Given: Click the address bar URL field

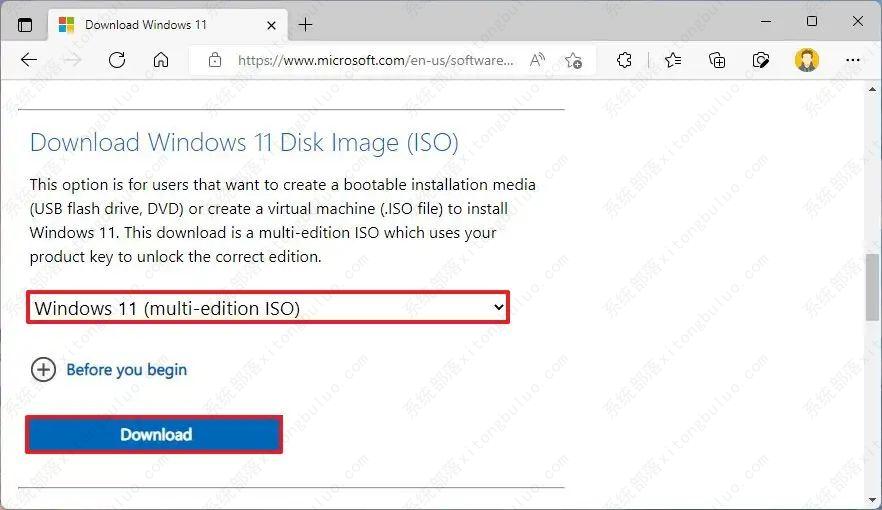Looking at the screenshot, I should pyautogui.click(x=375, y=60).
